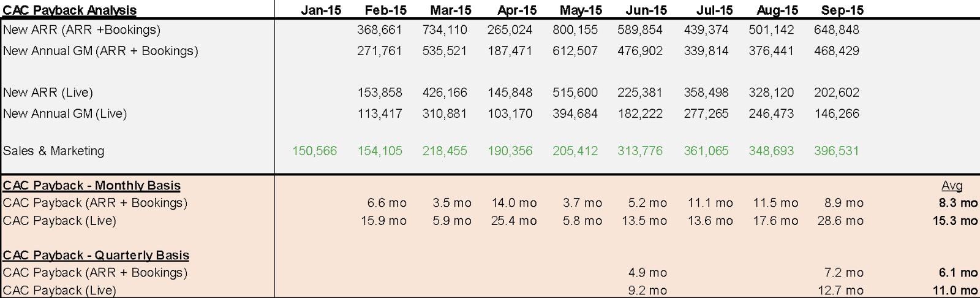
Task: Click the CAC Payback - Monthly Basis heading
Action: [x=92, y=185]
